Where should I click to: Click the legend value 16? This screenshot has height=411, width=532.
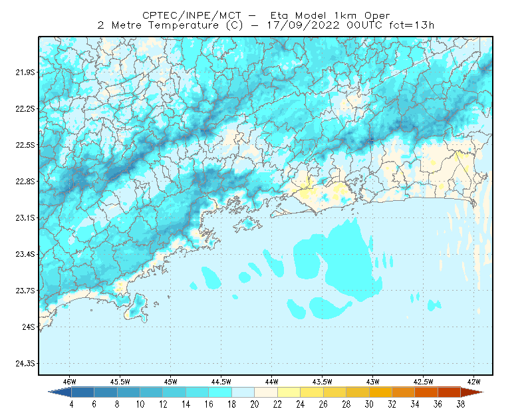coord(209,404)
